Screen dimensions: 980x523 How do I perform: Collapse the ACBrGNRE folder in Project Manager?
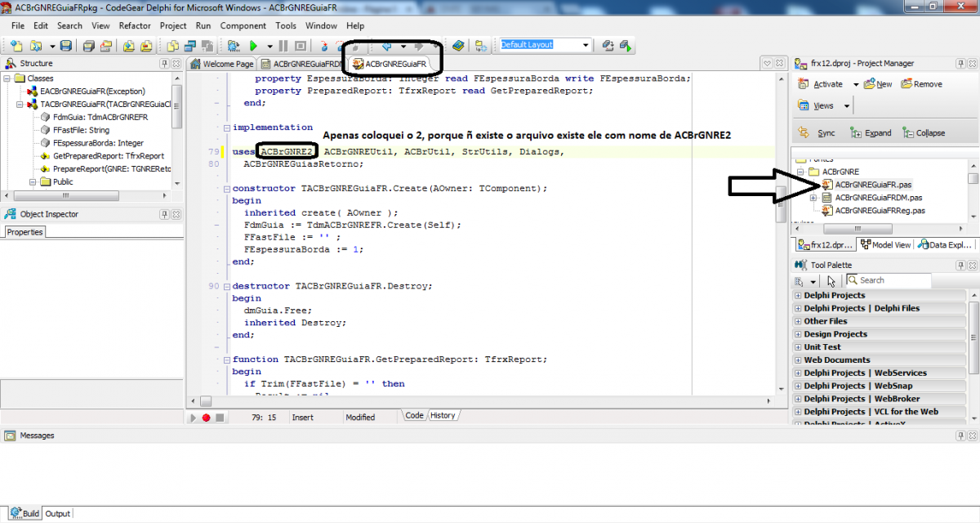801,172
